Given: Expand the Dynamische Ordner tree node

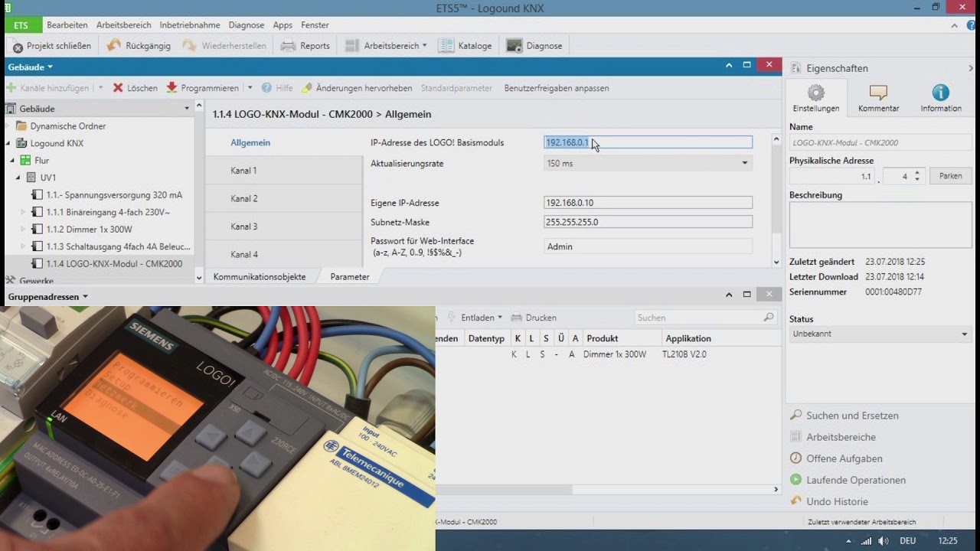Looking at the screenshot, I should click(9, 126).
